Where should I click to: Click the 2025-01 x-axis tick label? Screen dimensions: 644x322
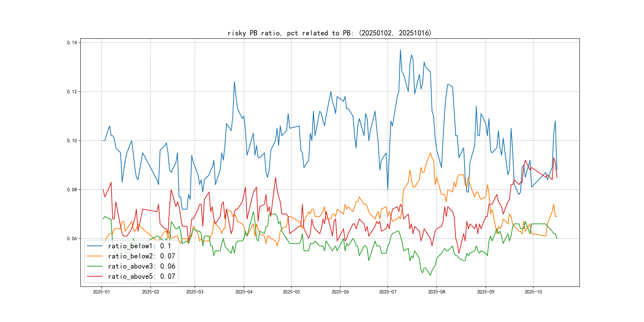click(x=101, y=292)
